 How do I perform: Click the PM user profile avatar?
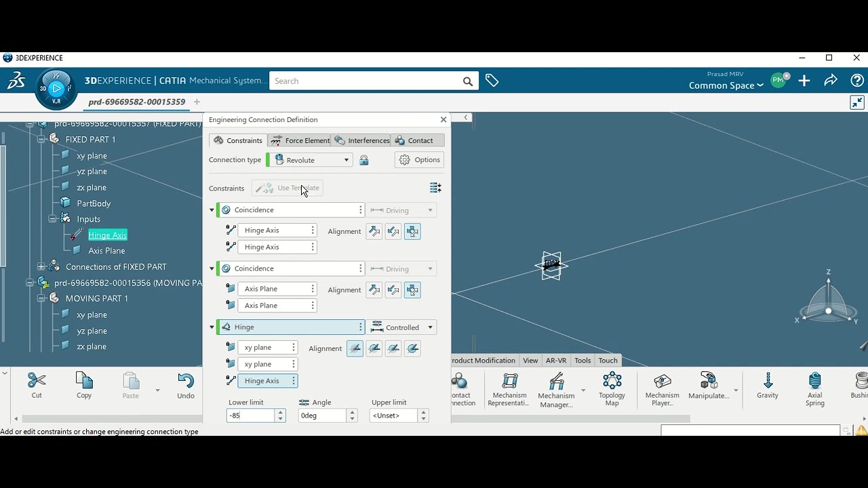point(778,80)
